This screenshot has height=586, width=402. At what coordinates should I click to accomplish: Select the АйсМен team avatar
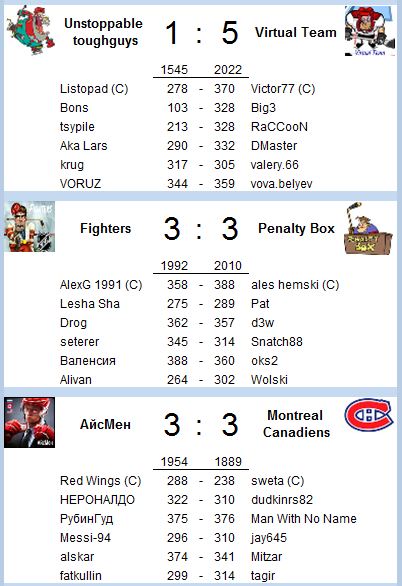point(30,422)
